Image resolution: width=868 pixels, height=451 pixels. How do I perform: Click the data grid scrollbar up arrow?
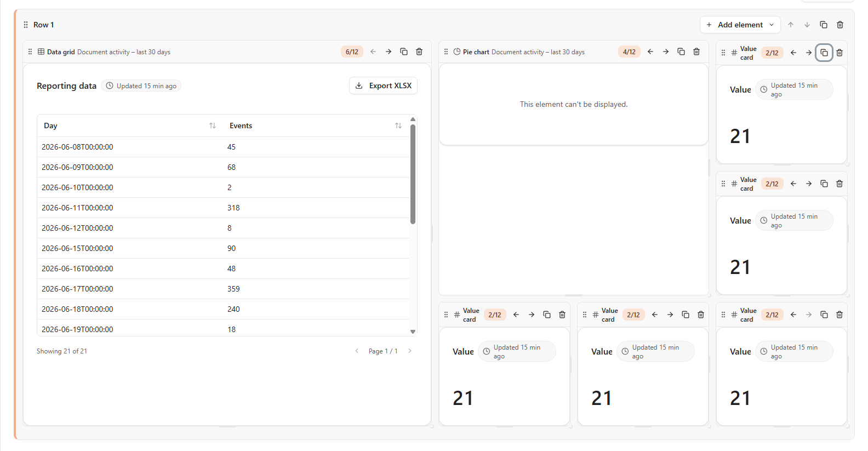click(x=413, y=119)
